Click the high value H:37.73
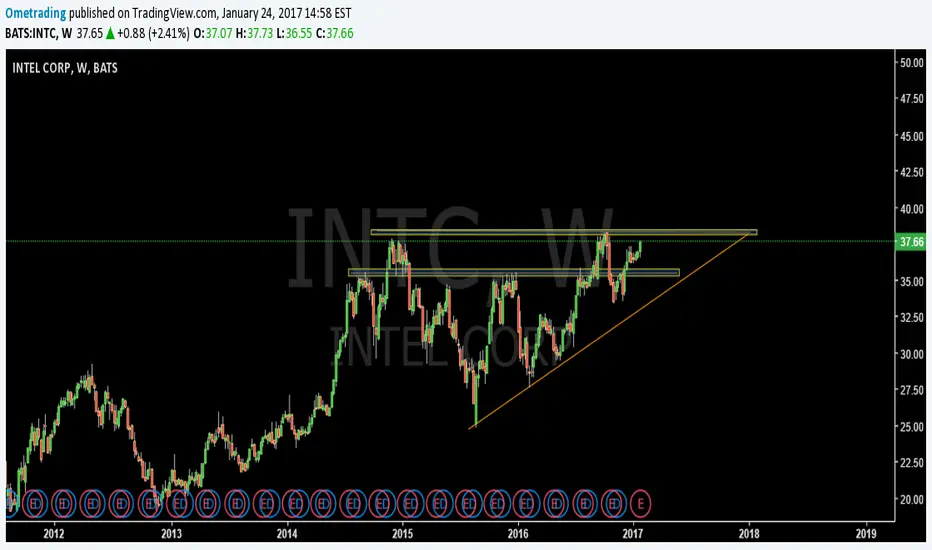The height and width of the screenshot is (550, 932). pos(254,33)
